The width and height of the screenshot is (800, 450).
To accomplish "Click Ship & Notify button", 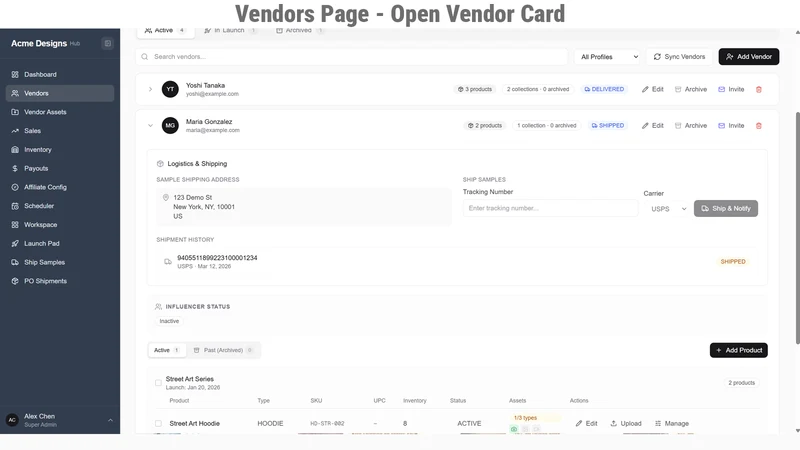I will (x=726, y=208).
